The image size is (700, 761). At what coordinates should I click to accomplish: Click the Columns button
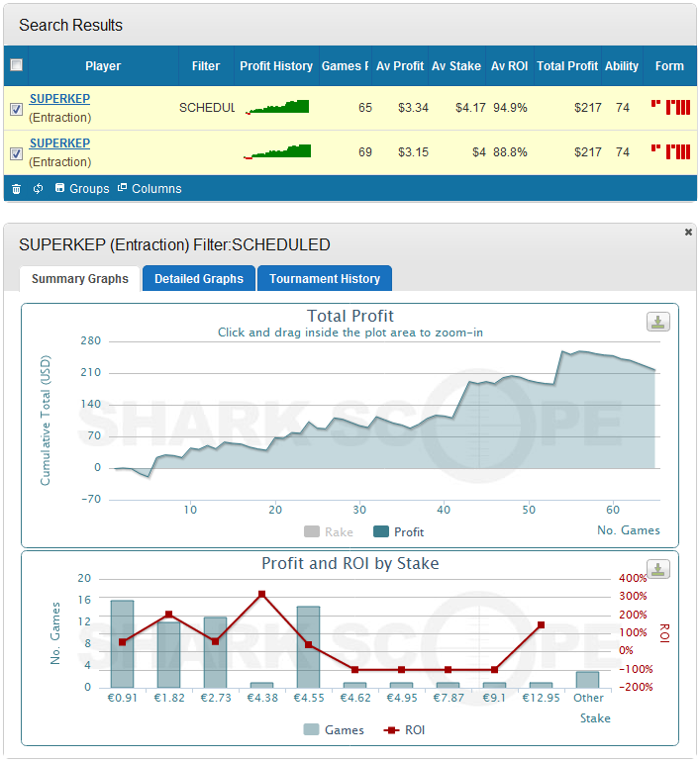click(x=150, y=188)
